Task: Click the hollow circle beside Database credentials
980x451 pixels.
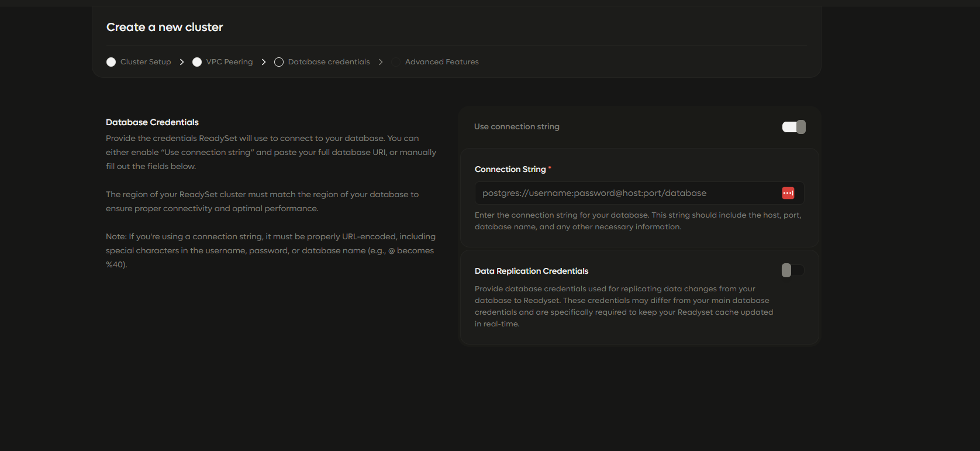Action: 279,62
